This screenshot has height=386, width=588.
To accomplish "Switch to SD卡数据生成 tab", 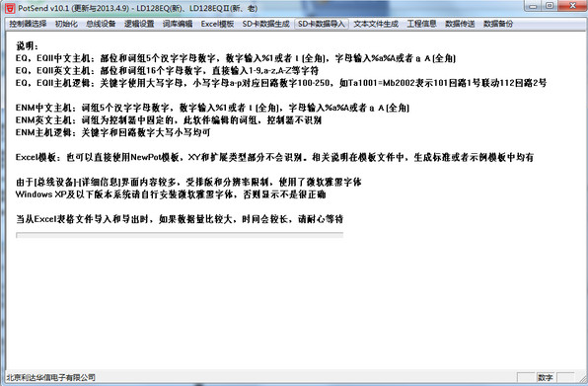I will pyautogui.click(x=265, y=24).
